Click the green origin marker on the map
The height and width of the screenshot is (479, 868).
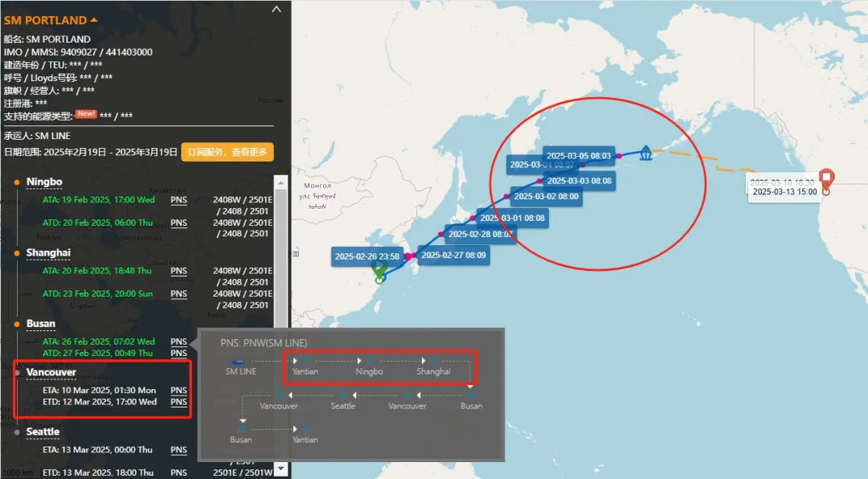(379, 273)
